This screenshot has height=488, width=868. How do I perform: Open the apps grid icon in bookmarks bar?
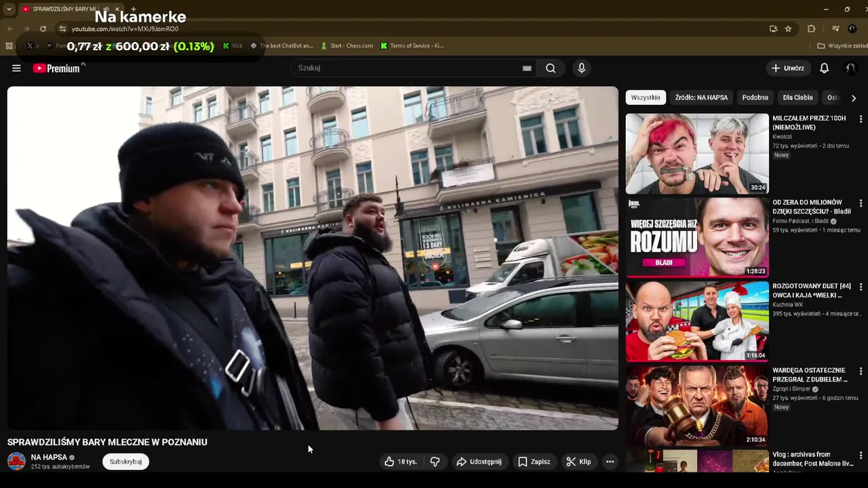tap(9, 45)
